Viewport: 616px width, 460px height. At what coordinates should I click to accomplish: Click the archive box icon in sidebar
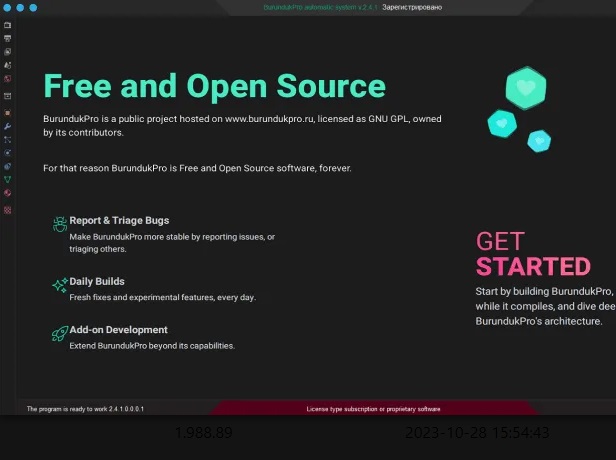(7, 96)
